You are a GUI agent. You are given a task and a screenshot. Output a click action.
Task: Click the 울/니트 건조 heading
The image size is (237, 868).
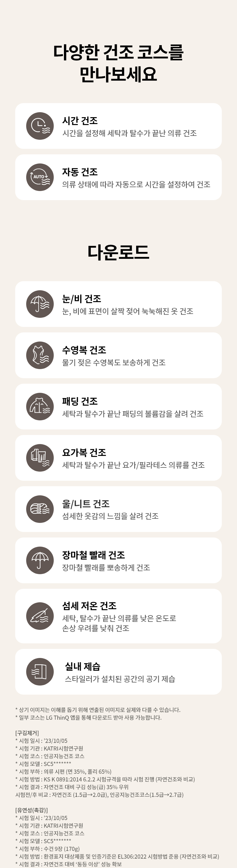pyautogui.click(x=85, y=503)
